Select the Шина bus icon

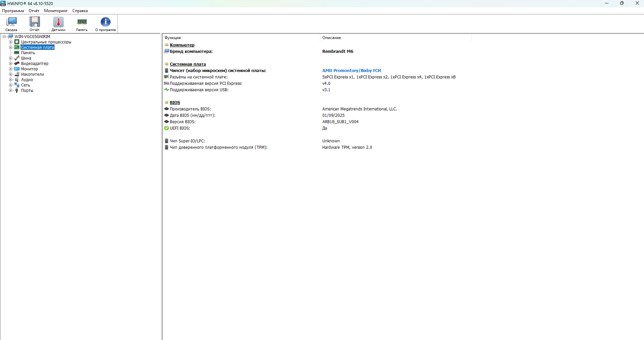pos(17,58)
